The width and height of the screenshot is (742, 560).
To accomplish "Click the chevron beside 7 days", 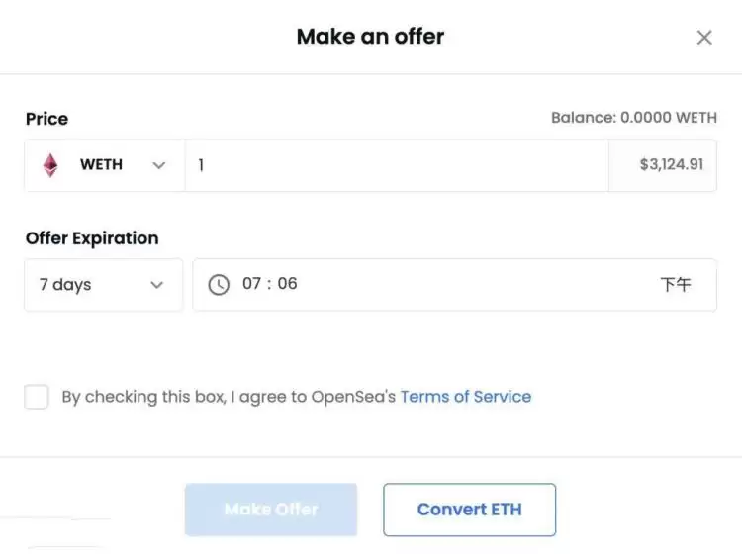I will 156,285.
